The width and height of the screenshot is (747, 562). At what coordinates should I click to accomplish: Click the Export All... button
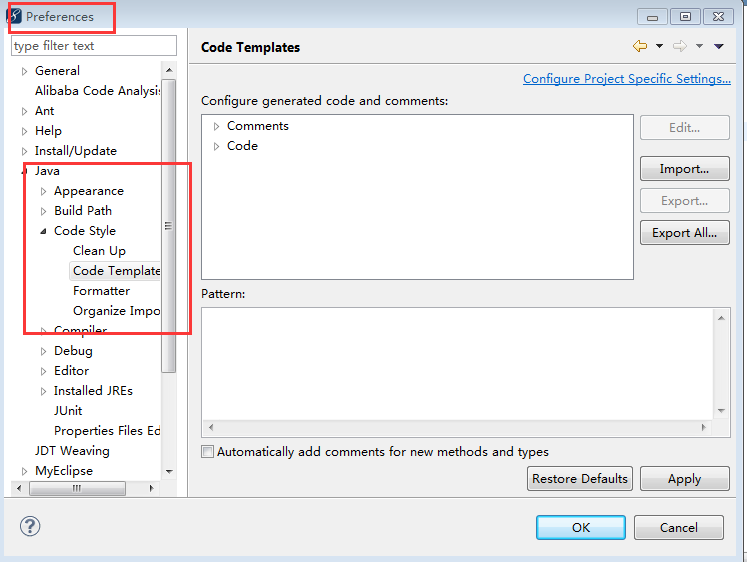click(685, 232)
